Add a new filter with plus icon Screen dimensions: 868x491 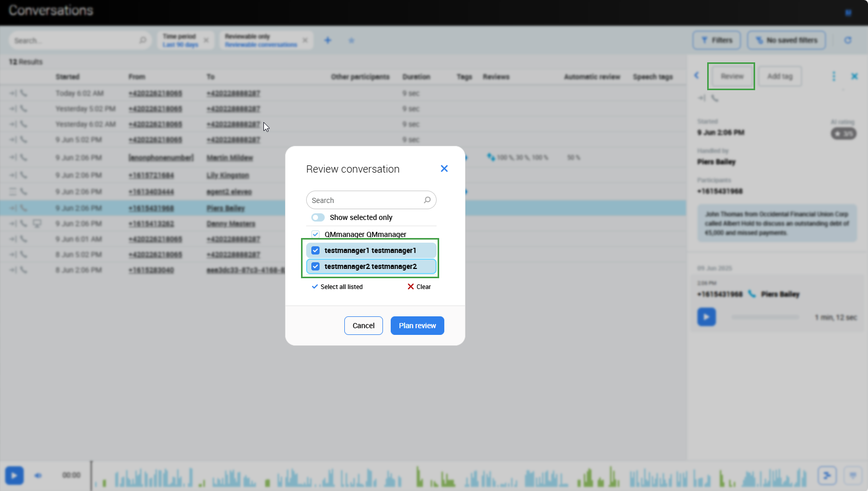328,40
